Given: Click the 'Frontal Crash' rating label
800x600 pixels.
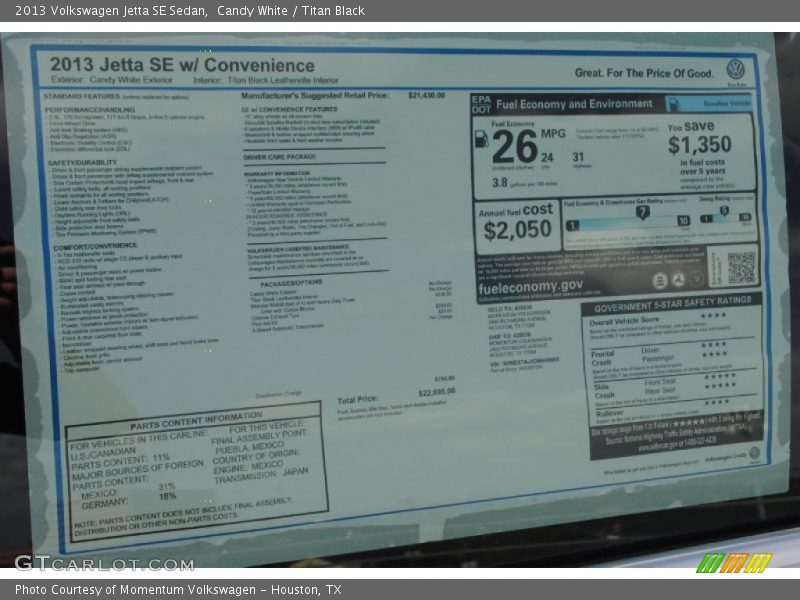Looking at the screenshot, I should pos(602,358).
